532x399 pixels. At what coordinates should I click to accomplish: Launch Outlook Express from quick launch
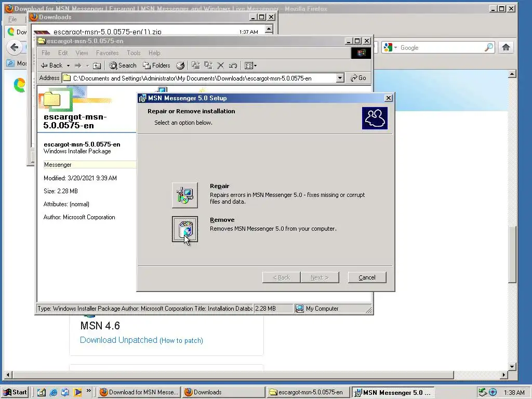click(65, 392)
